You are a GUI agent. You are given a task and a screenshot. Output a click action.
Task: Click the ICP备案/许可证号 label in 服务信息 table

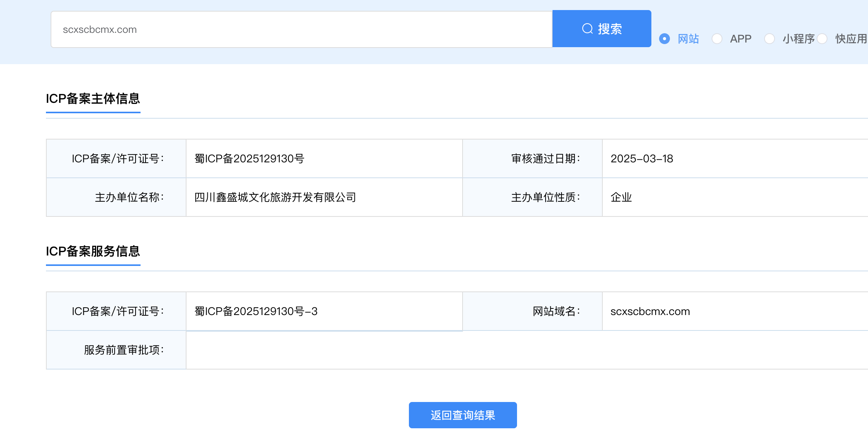pos(118,312)
